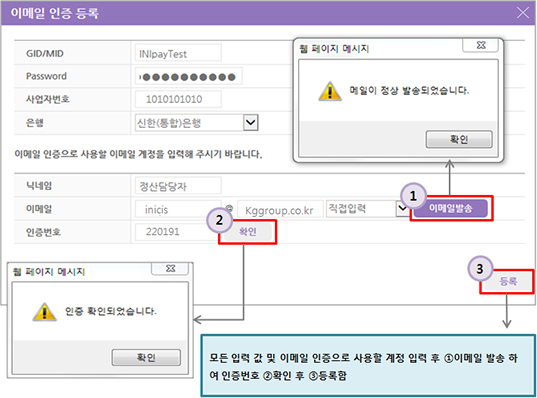Click the 등록 button
The height and width of the screenshot is (398, 537).
(x=508, y=281)
